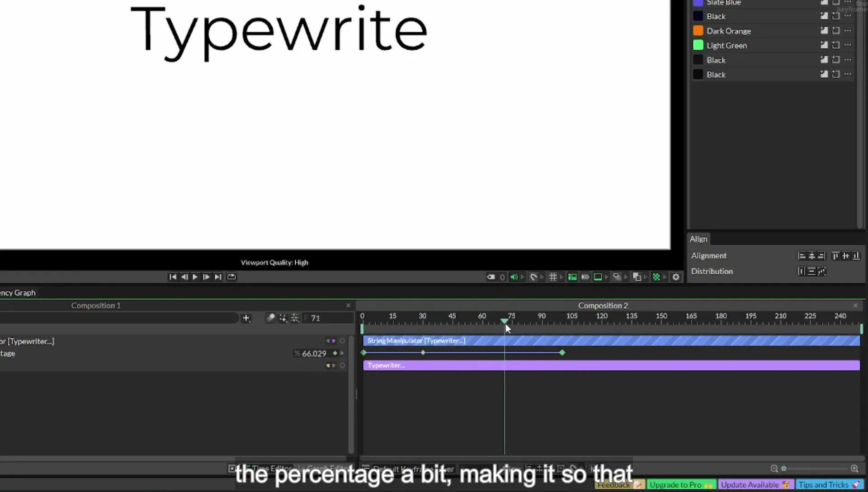The height and width of the screenshot is (492, 868).
Task: Select the String Manipulator [Typewriter...] timeline clip
Action: click(x=611, y=341)
